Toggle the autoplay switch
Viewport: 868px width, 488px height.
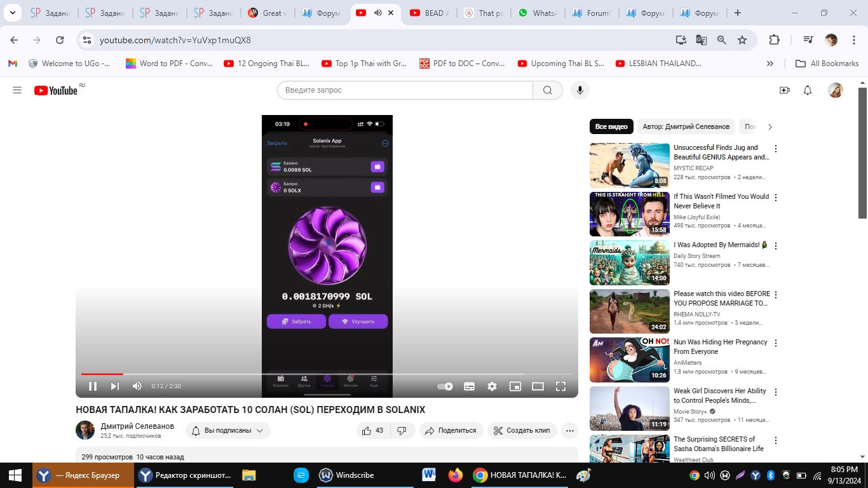tap(445, 386)
